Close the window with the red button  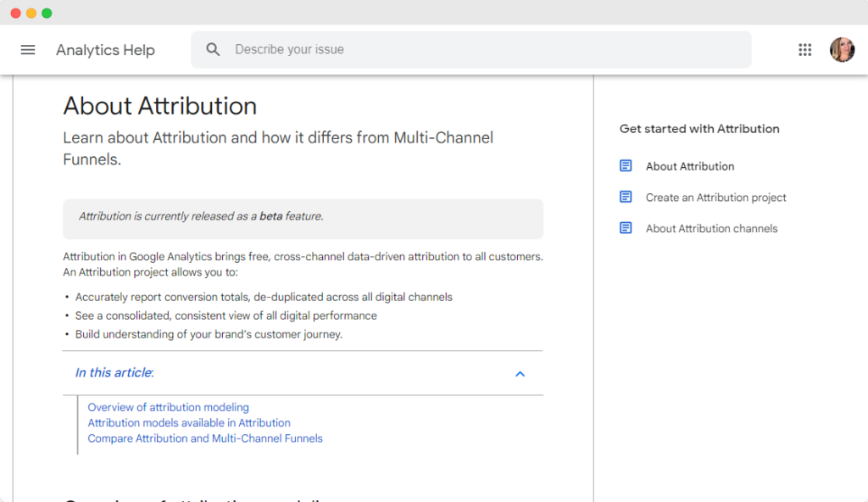15,13
